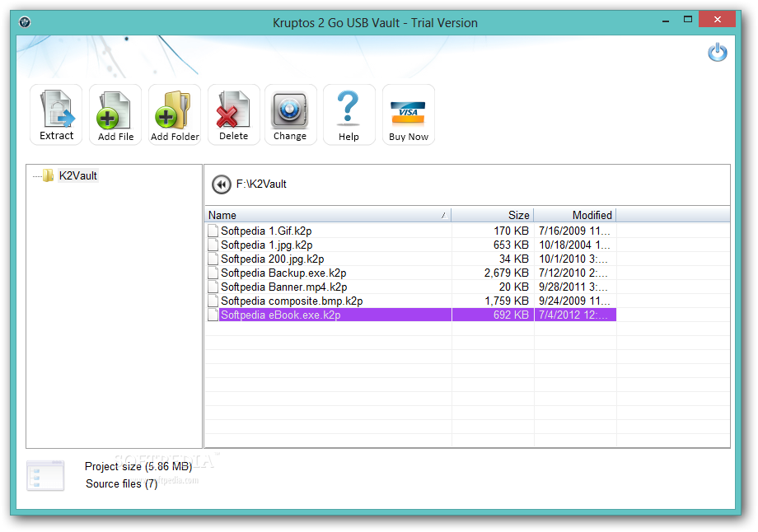Click the file icon of Softpedia Banner.mp4.k2p
This screenshot has width=758, height=532.
213,287
